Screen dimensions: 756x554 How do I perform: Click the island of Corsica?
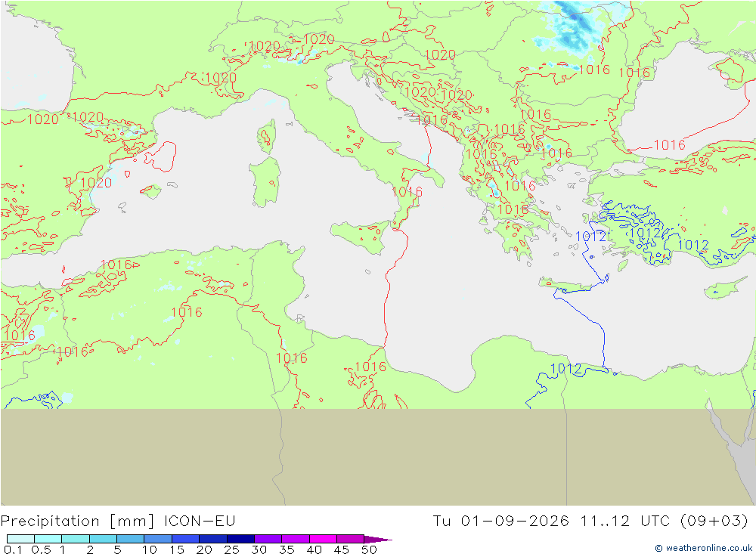(x=267, y=137)
